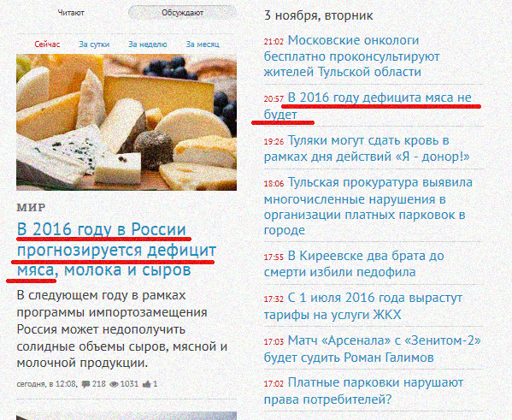Select the За сутки filter
The width and height of the screenshot is (512, 420).
click(x=94, y=44)
